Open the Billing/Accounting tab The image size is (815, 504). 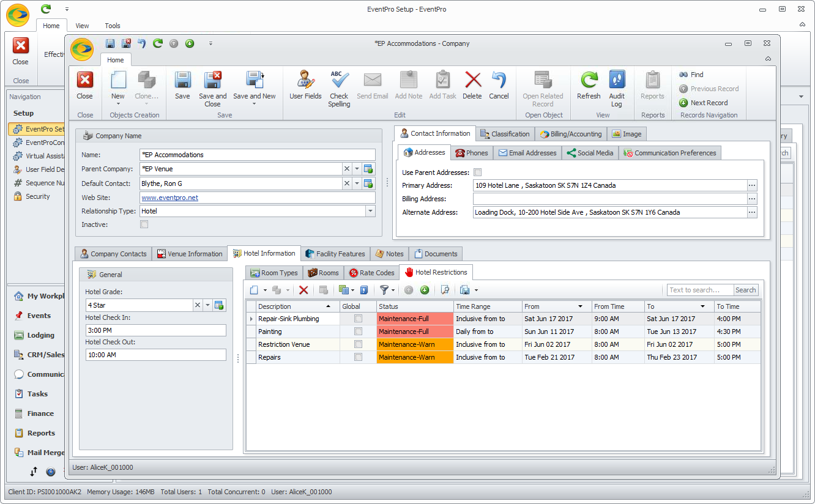[x=570, y=134]
